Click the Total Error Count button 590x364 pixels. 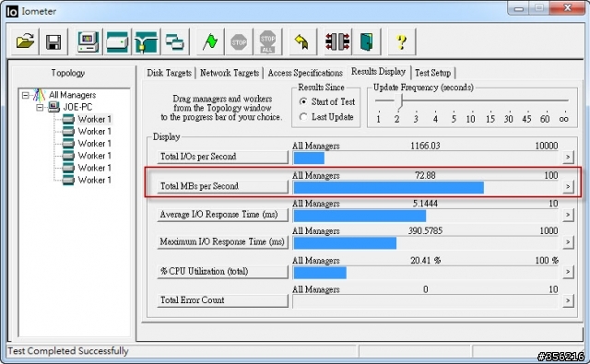pyautogui.click(x=222, y=300)
